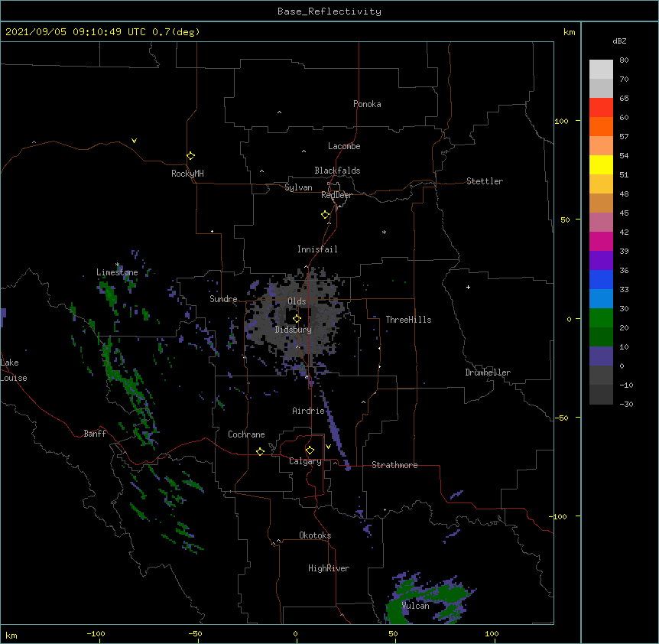The height and width of the screenshot is (644, 659).
Task: Pick the salmon swatch between 57 and 54 dBZ
Action: pos(601,146)
